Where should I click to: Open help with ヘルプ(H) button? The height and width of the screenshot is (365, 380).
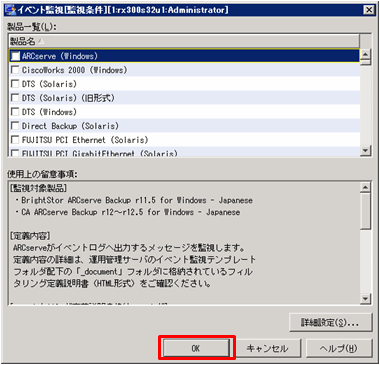click(339, 349)
